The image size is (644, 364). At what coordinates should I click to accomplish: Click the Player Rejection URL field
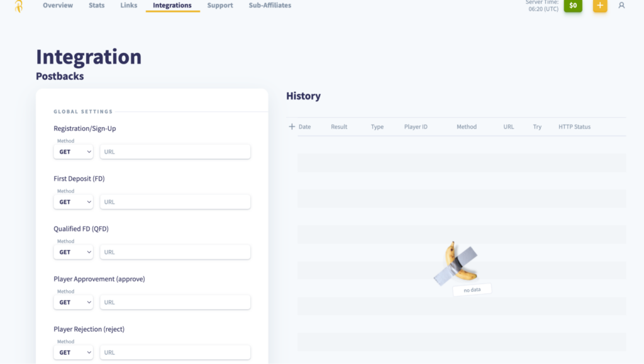tap(175, 353)
